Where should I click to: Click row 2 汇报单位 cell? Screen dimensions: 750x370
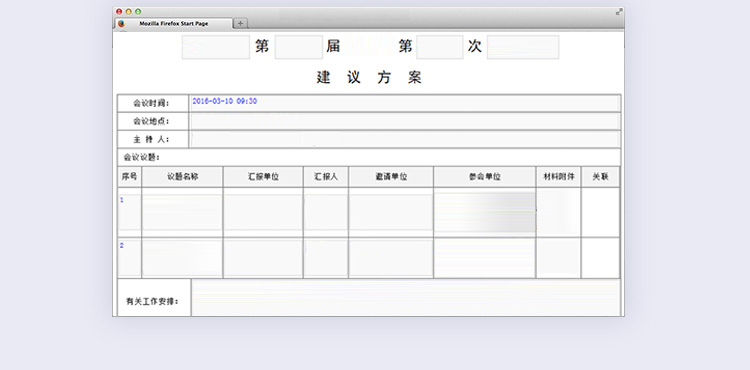point(263,258)
